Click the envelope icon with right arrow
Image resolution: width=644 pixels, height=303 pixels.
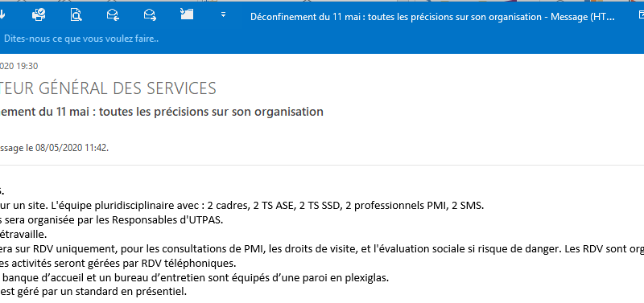pos(150,15)
